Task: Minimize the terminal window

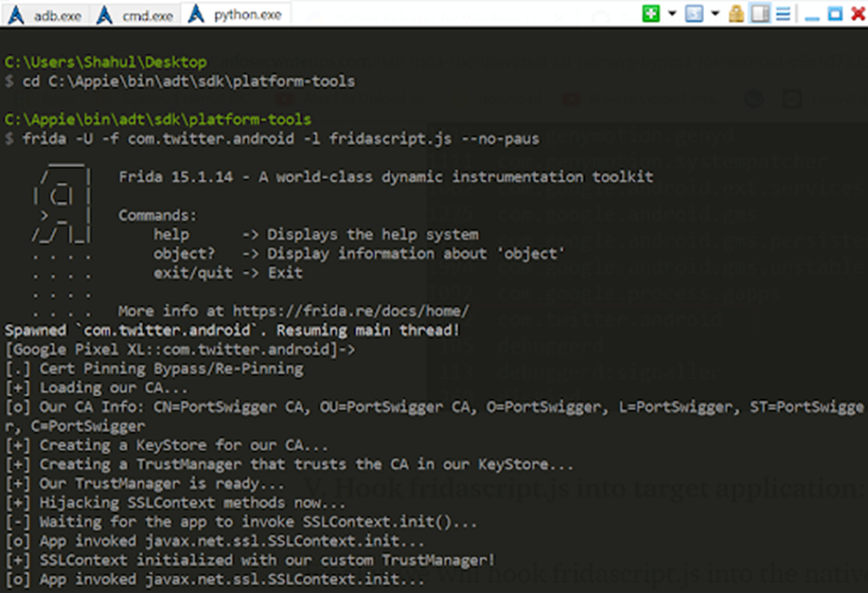Action: tap(812, 18)
